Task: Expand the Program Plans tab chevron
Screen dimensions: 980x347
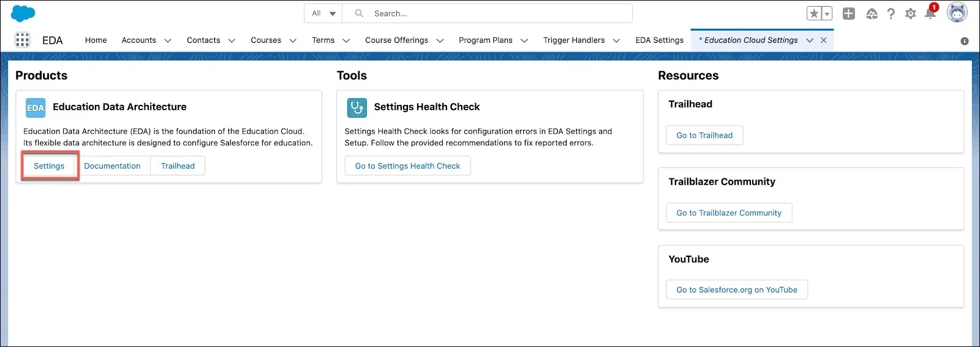Action: pyautogui.click(x=524, y=40)
